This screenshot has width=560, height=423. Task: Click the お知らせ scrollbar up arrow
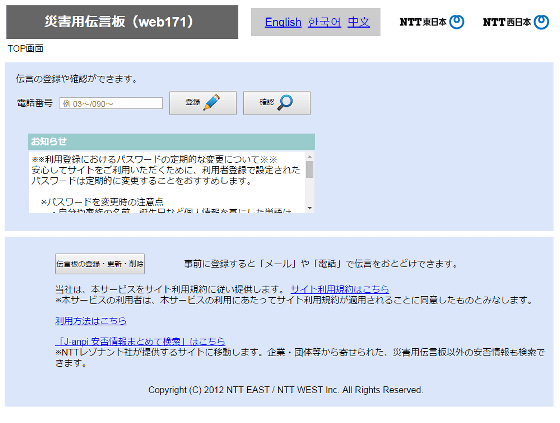[x=310, y=156]
